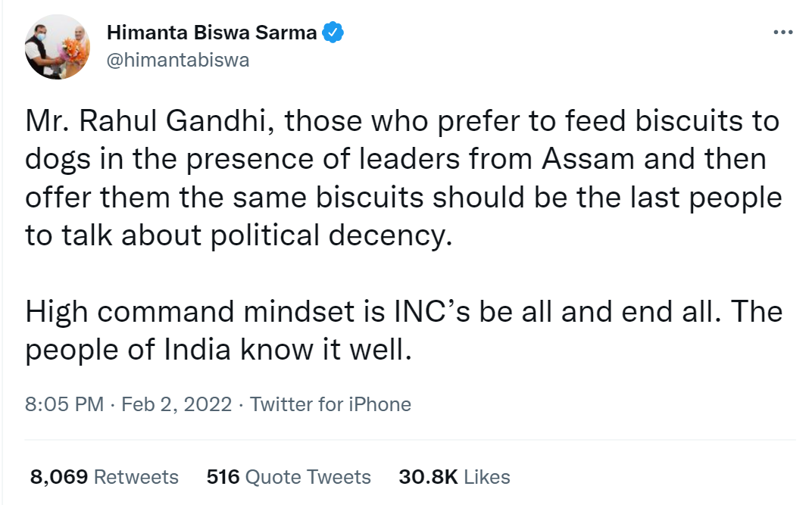This screenshot has width=812, height=505.
Task: Click the blue verified badge
Action: pyautogui.click(x=334, y=33)
